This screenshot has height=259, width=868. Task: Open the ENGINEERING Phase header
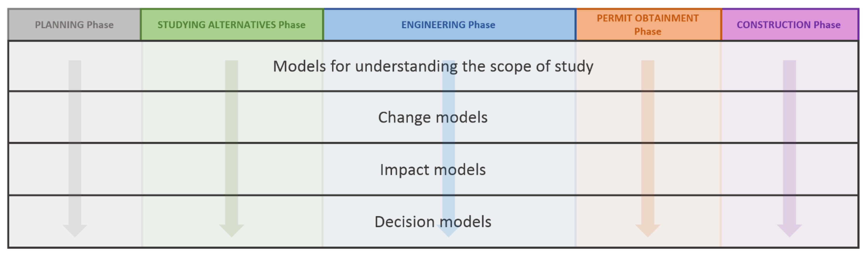tap(448, 25)
